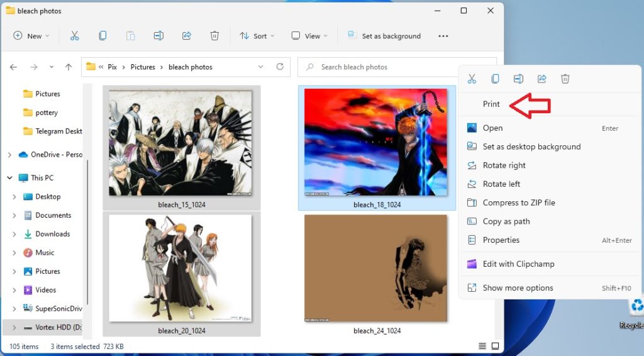Click Delete icon in context menu
This screenshot has width=644, height=356.
565,79
